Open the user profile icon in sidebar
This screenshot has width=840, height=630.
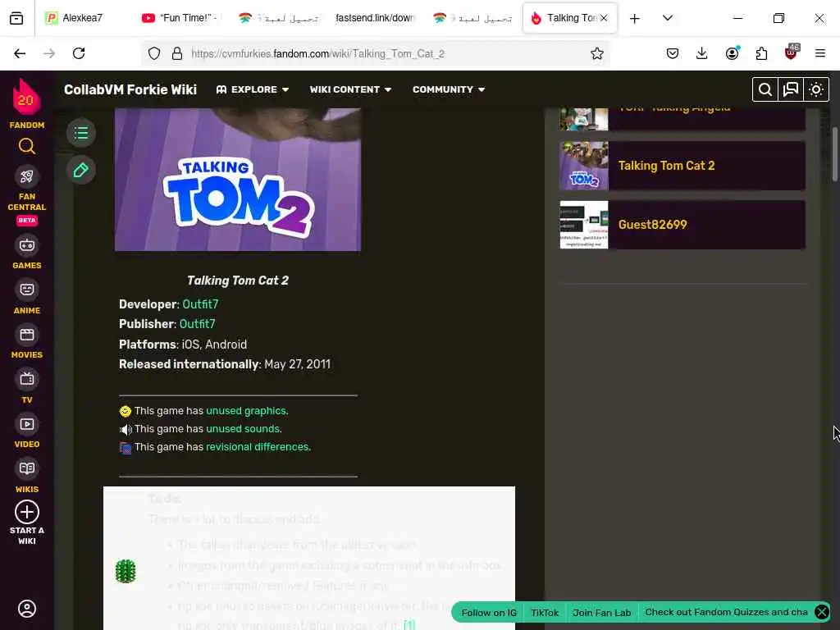click(27, 609)
